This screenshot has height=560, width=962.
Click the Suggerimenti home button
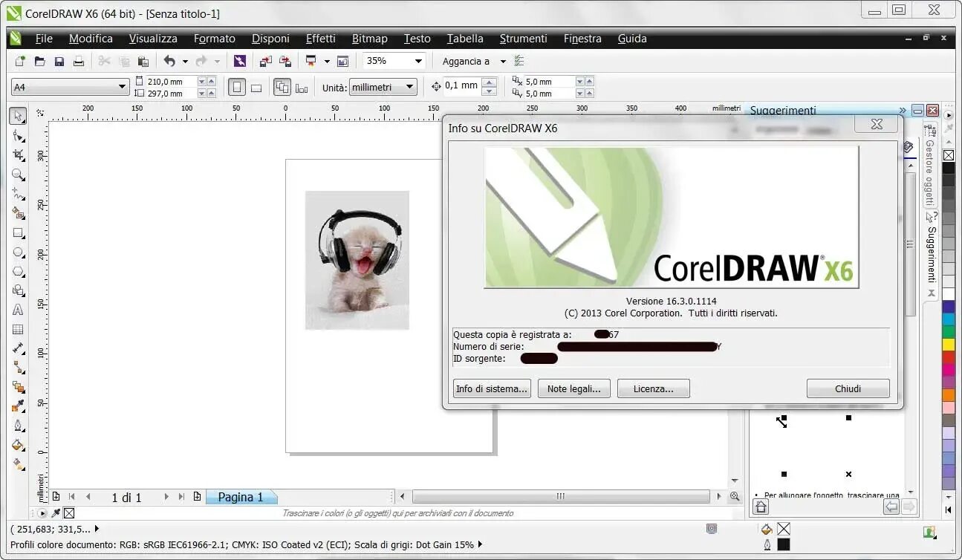click(761, 507)
